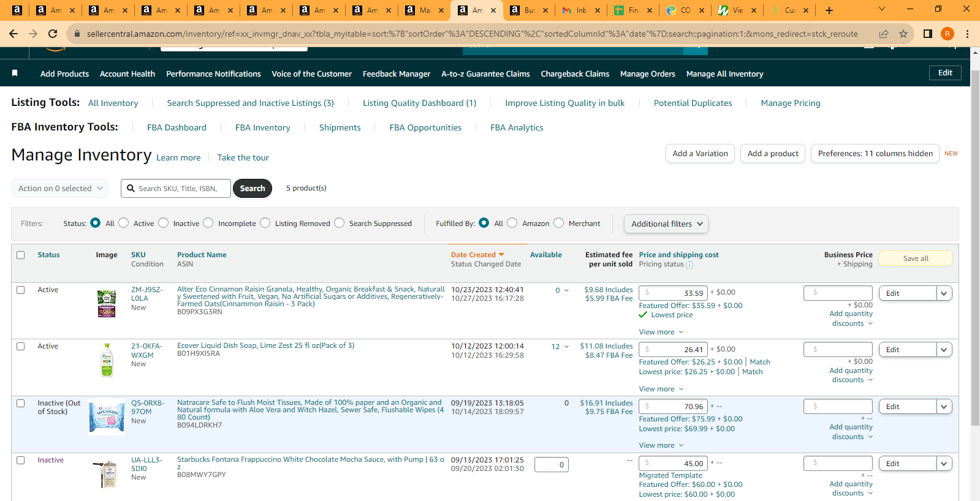
Task: Open Manage Orders in the top menu
Action: [648, 74]
